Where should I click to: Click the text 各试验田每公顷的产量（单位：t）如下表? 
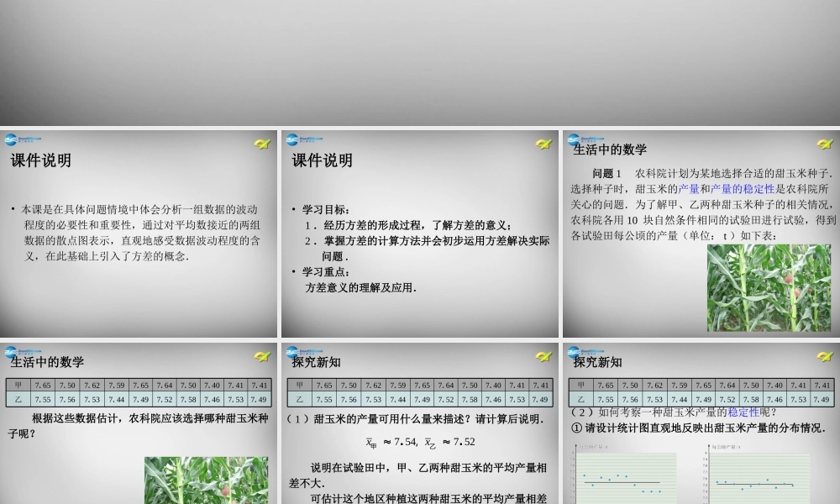click(674, 236)
